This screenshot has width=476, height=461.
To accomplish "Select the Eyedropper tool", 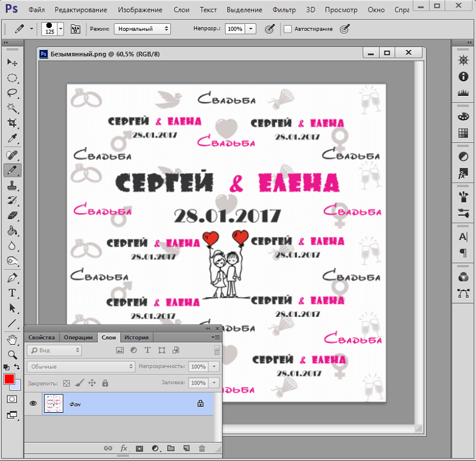I will coord(12,139).
